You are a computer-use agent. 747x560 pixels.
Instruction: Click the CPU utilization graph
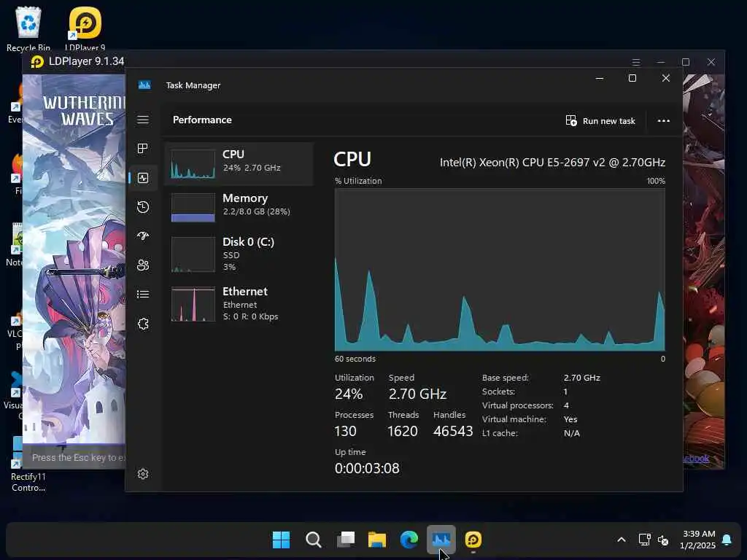[x=500, y=270]
